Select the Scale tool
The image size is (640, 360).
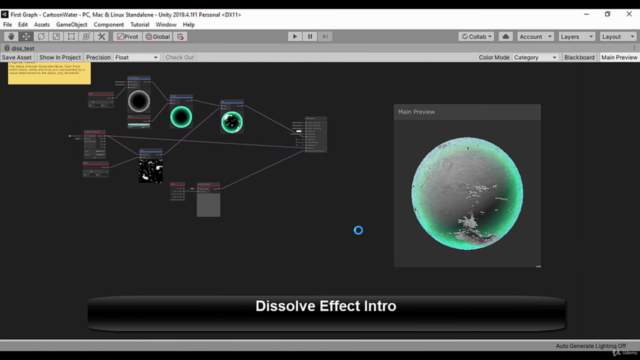56,37
